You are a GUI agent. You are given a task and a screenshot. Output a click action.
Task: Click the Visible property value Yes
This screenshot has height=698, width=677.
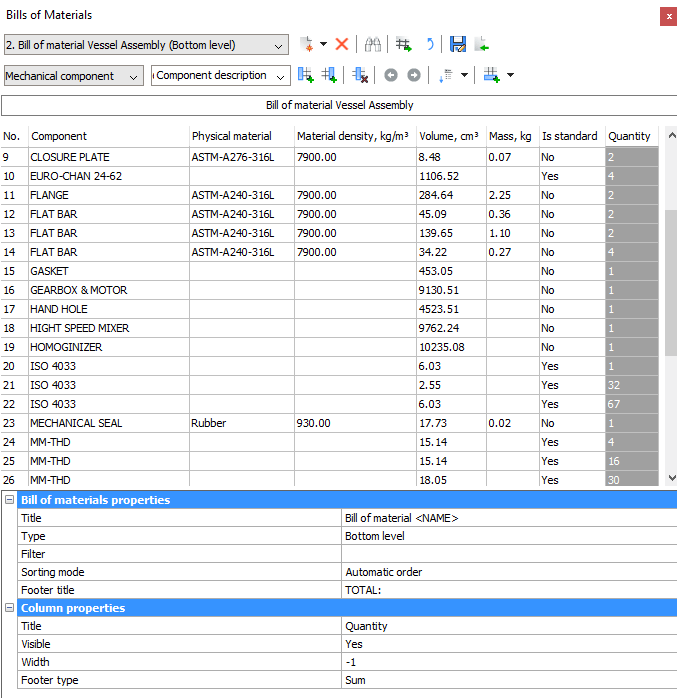(x=509, y=644)
